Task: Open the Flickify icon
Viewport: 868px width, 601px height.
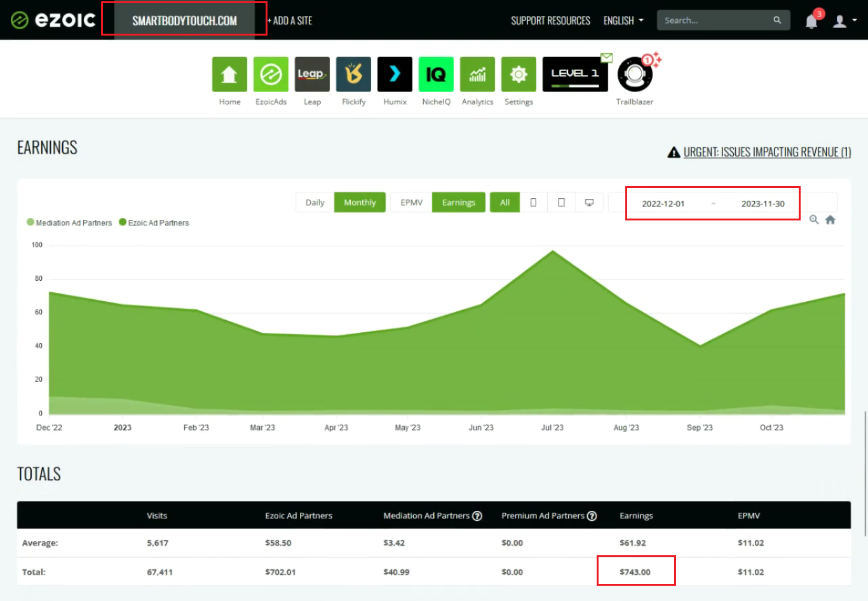Action: click(x=353, y=74)
